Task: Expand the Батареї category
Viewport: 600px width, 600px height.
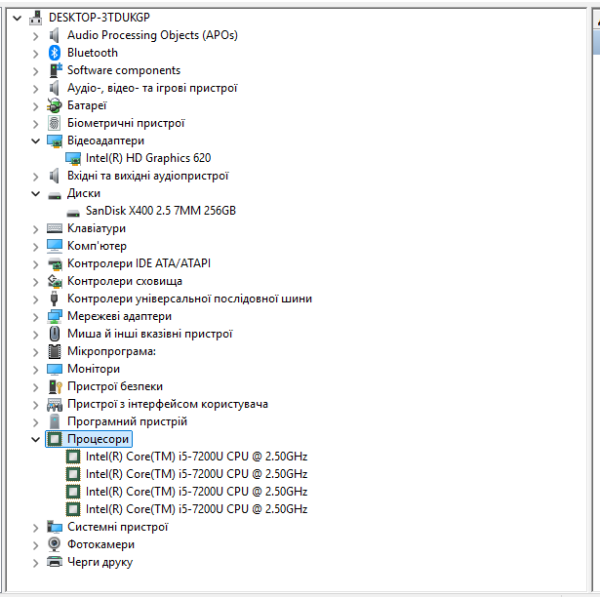Action: tap(36, 106)
